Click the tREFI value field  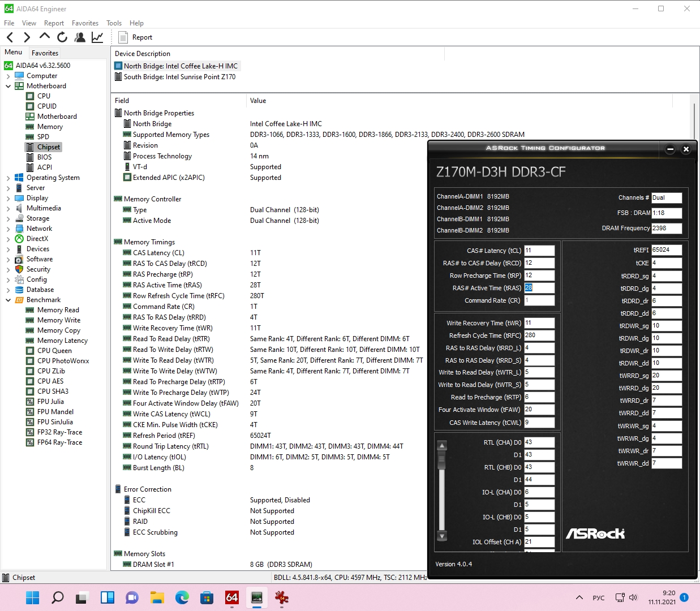pos(667,250)
